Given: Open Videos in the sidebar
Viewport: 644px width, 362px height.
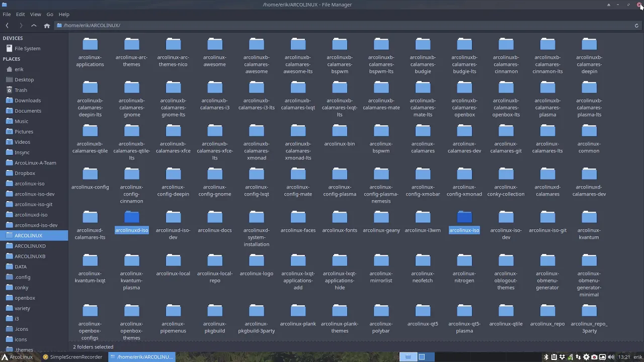Looking at the screenshot, I should (34, 142).
